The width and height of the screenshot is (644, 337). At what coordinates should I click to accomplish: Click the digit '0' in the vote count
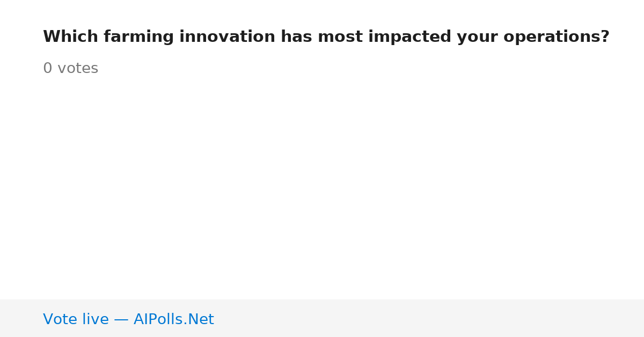pyautogui.click(x=48, y=69)
